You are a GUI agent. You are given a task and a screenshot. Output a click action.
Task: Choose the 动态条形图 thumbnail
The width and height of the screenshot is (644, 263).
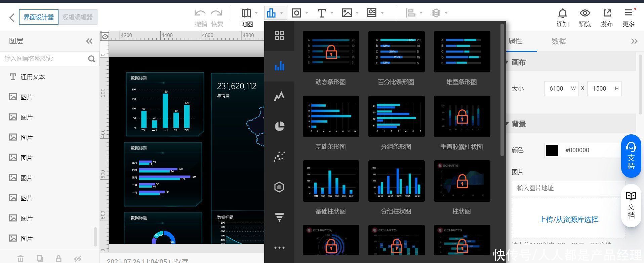331,52
